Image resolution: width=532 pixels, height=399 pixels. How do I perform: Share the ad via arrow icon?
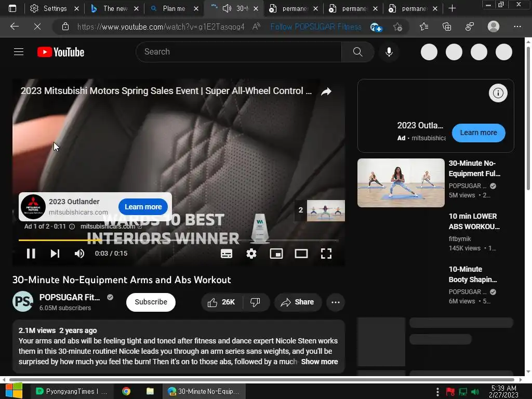coord(326,91)
